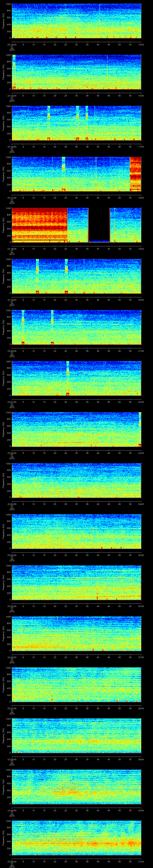
Task: Select the spectrogram panel starting at 23:16:00
Action: click(x=77, y=123)
